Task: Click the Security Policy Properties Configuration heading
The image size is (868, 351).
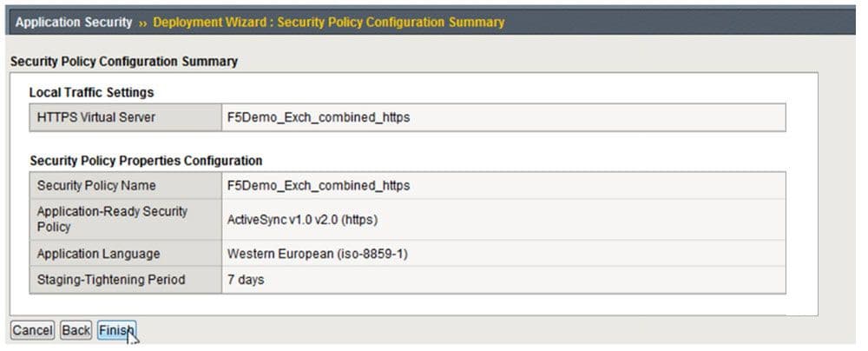Action: click(146, 161)
